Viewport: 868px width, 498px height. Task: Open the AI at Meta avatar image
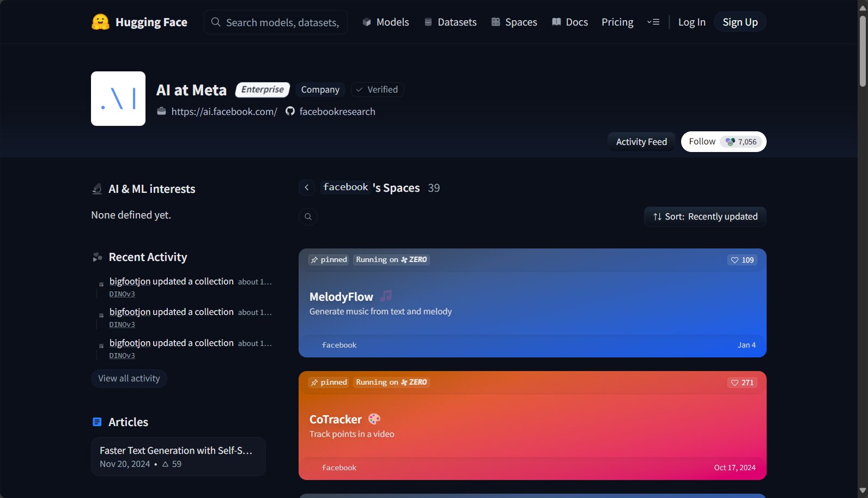(x=118, y=99)
